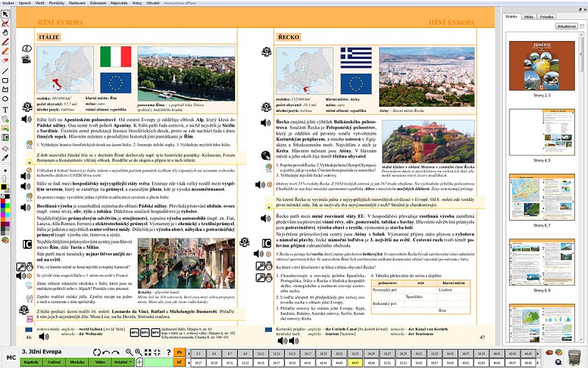Image resolution: width=588 pixels, height=368 pixels.
Task: Switch to the Média tab
Action: (528, 17)
